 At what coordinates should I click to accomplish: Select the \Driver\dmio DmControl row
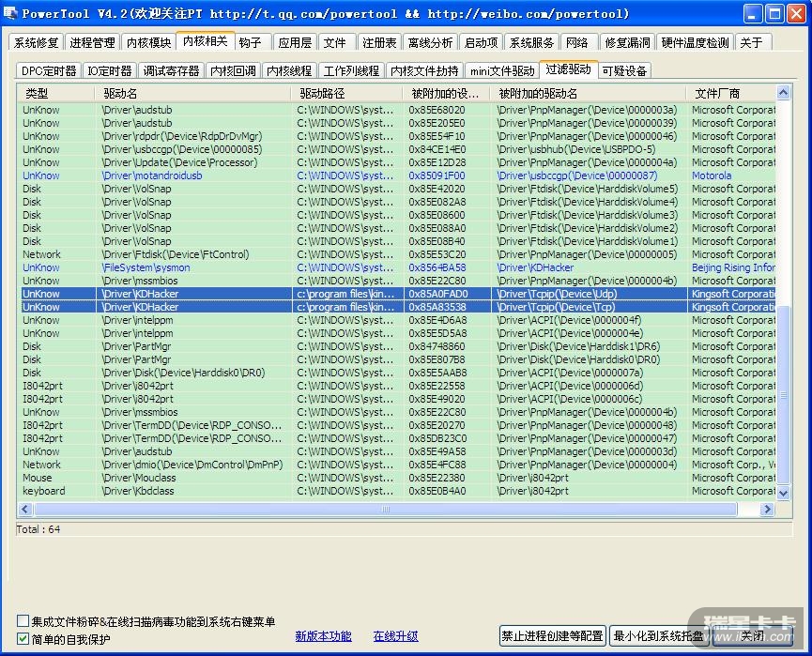(x=399, y=465)
